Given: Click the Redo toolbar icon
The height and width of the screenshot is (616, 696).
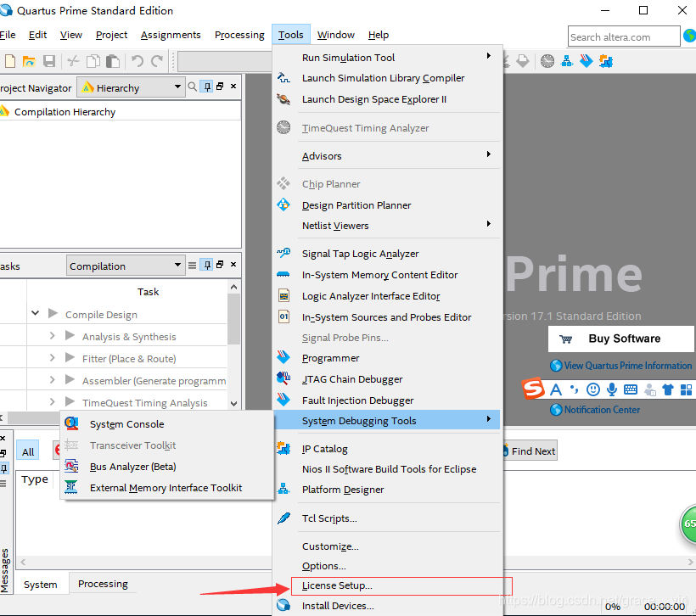Looking at the screenshot, I should pyautogui.click(x=157, y=61).
